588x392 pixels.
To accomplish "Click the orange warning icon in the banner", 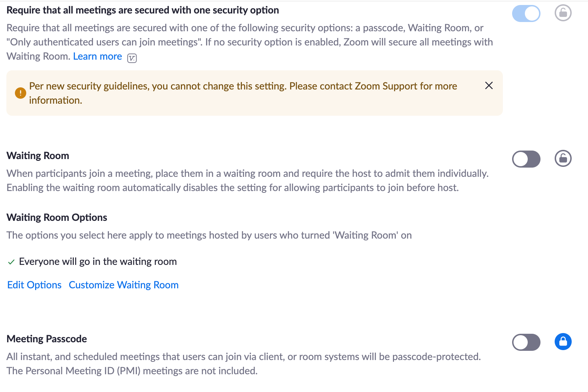I will 20,93.
